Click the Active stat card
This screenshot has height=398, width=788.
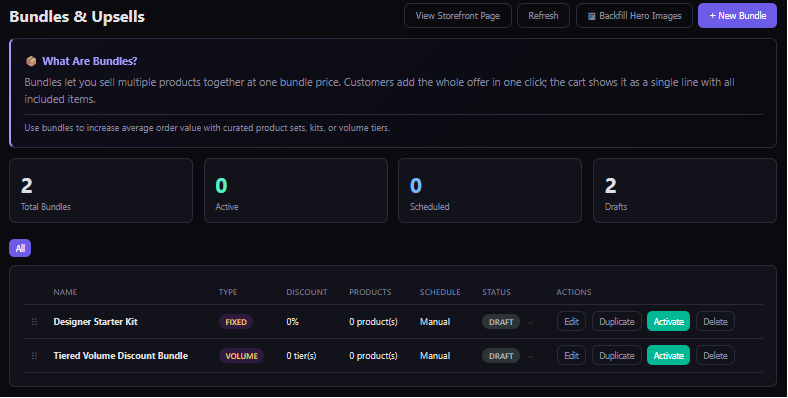(296, 190)
